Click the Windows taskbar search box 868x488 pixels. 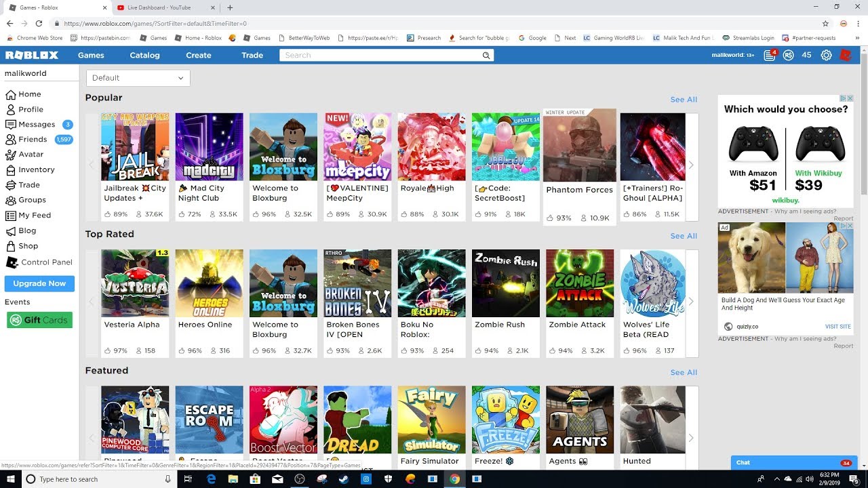pyautogui.click(x=98, y=479)
